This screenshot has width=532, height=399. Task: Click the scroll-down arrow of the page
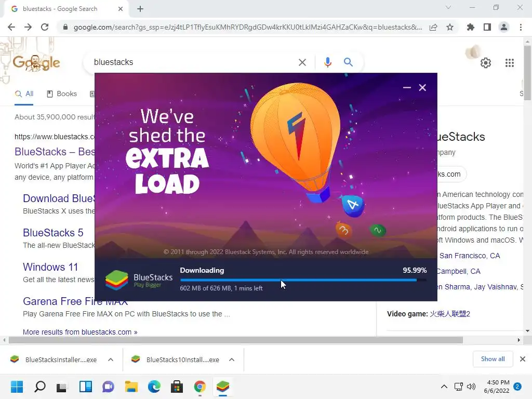pyautogui.click(x=527, y=331)
